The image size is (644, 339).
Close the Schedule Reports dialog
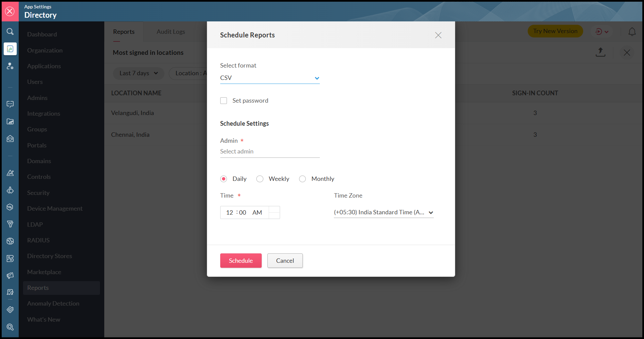tap(438, 35)
